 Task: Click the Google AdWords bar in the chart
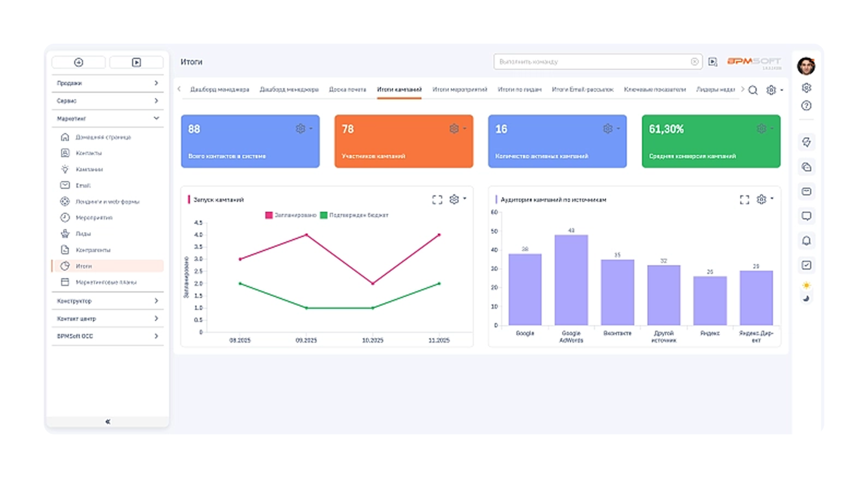click(571, 280)
